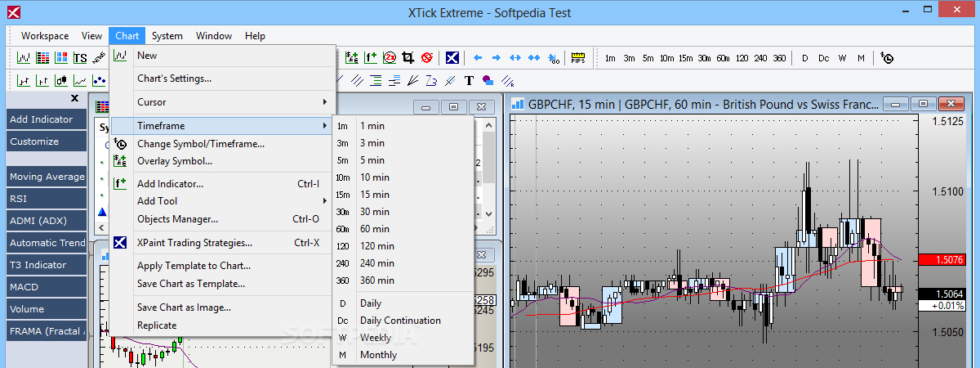Set toolbar timeframe to 240

[x=760, y=58]
